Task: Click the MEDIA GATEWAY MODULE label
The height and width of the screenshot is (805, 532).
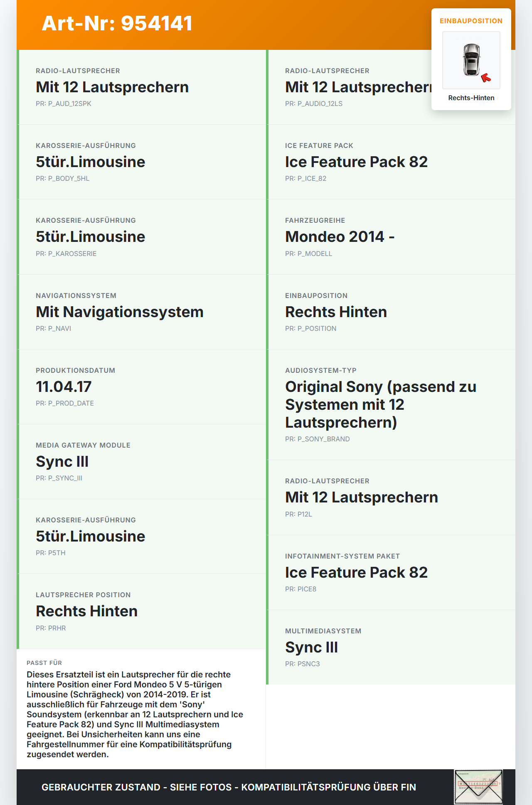Action: [x=83, y=445]
